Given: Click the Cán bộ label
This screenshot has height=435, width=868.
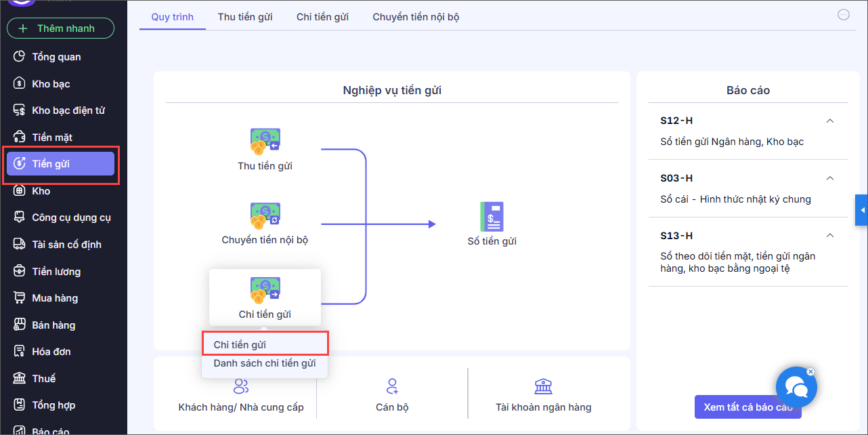Looking at the screenshot, I should tap(392, 407).
